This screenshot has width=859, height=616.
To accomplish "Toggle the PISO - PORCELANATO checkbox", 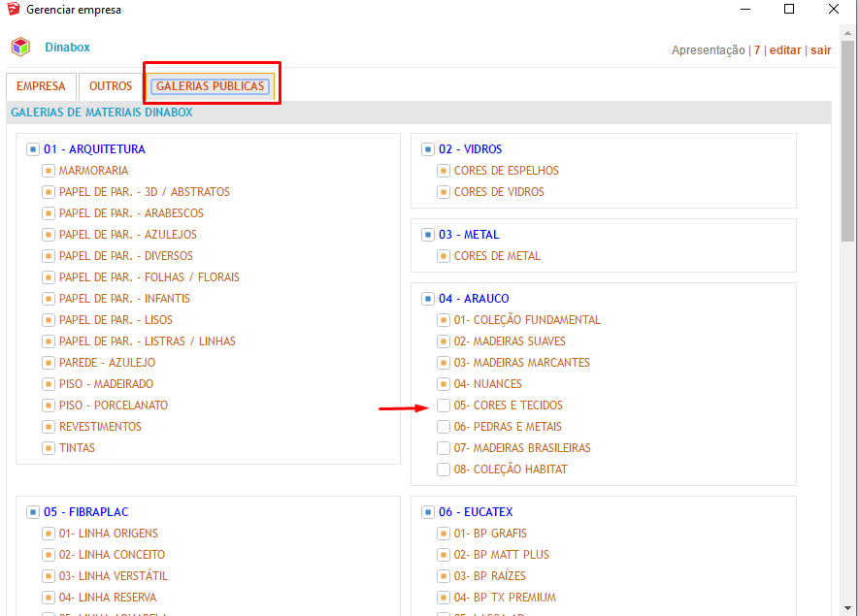I will tap(49, 405).
